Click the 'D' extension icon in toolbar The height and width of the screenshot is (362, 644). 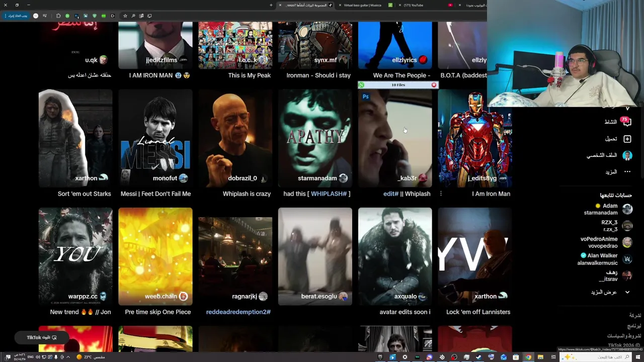tap(113, 16)
